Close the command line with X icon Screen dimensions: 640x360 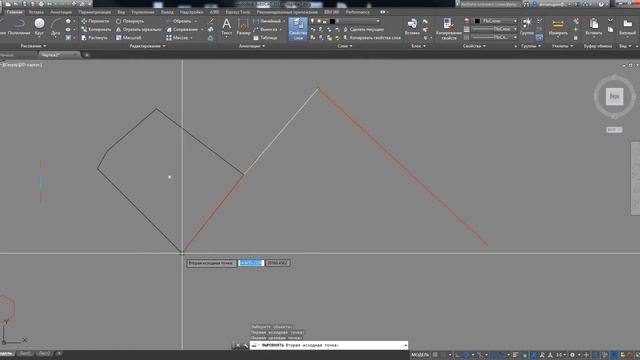pyautogui.click(x=238, y=345)
